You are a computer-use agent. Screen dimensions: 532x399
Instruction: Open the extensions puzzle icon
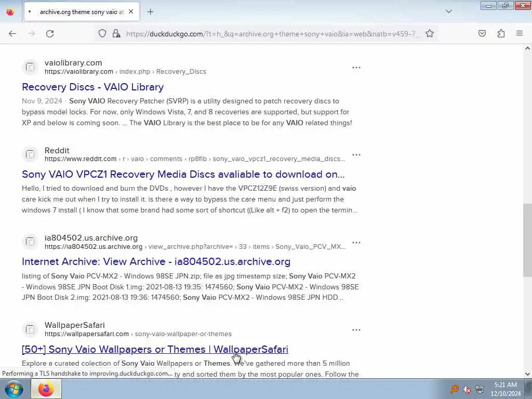501,33
